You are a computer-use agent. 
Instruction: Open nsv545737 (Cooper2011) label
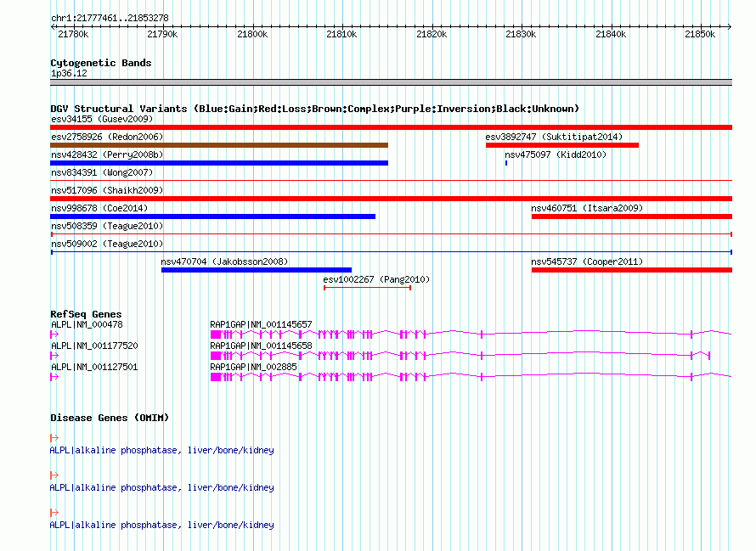coord(587,261)
